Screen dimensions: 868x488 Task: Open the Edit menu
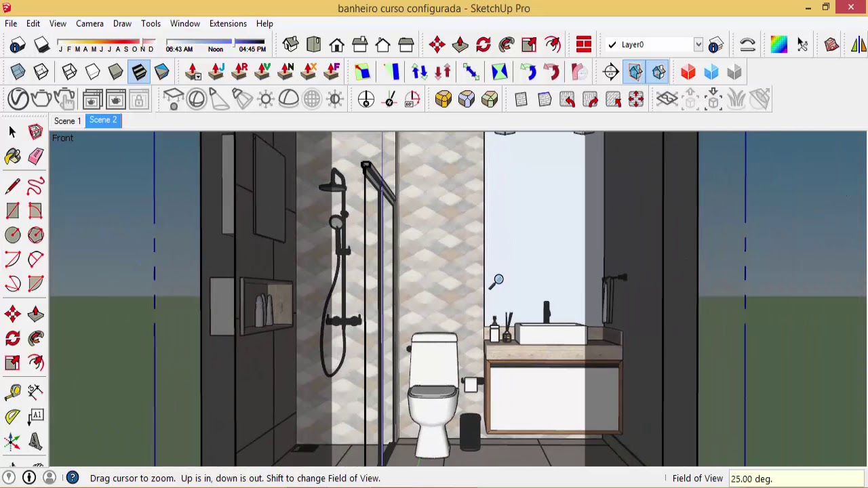33,23
